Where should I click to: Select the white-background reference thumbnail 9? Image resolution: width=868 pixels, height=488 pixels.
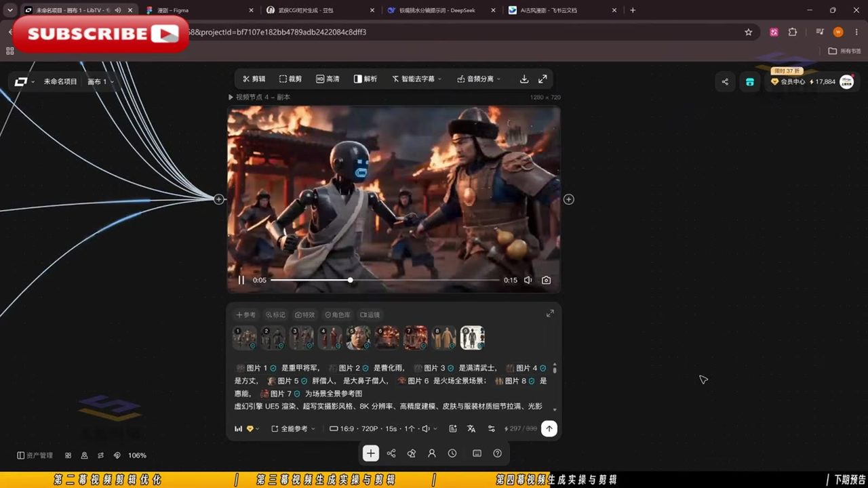[x=473, y=338]
